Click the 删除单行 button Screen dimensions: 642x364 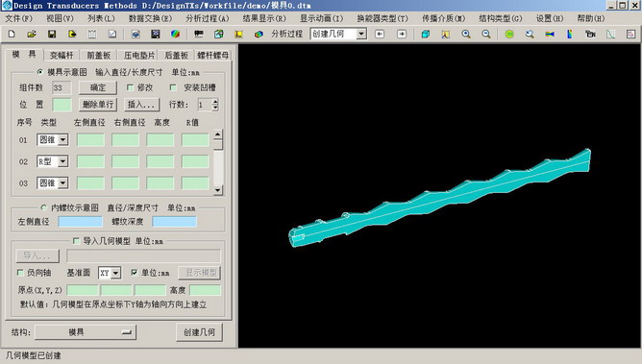(98, 105)
